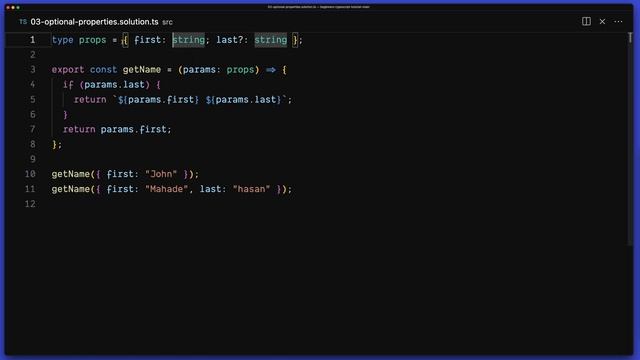Select the 03-optional-properties.solution.ts tab
640x360 pixels.
point(94,22)
